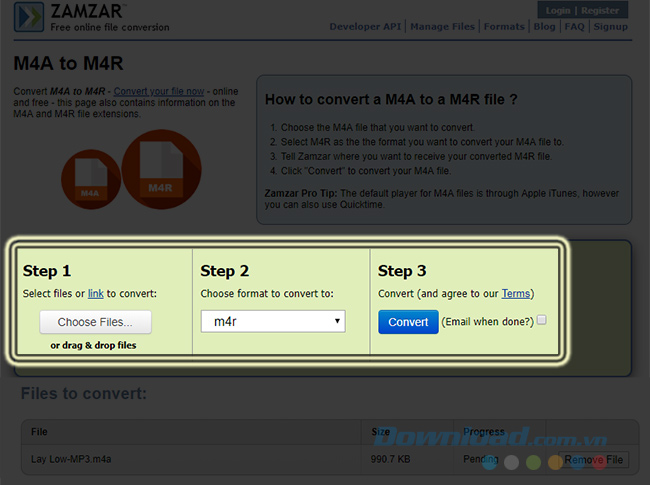The height and width of the screenshot is (485, 650).
Task: Click the Zamzar logo icon
Action: tap(29, 17)
